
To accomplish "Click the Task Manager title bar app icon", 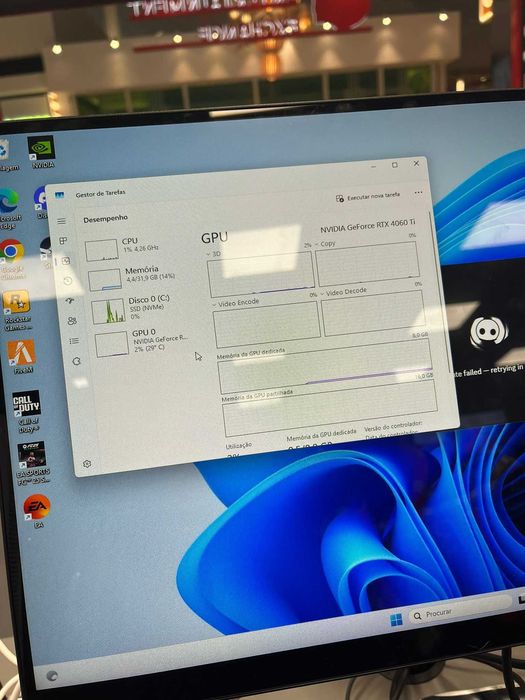I will (x=59, y=195).
